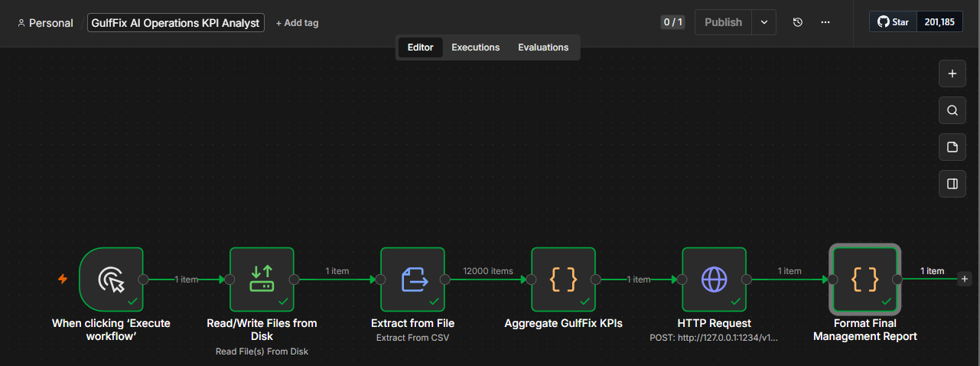Screen dimensions: 980x366
Task: Open the node search magnifier button
Action: [x=952, y=110]
